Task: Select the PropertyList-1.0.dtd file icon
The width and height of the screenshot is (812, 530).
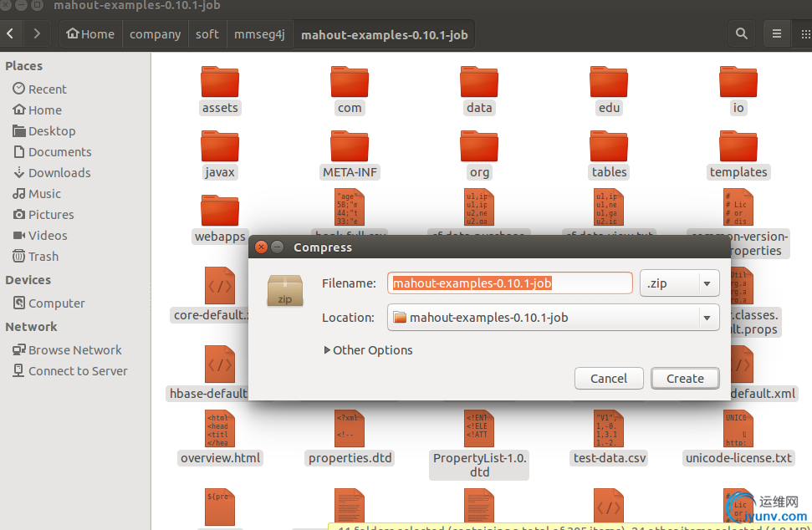Action: 479,429
